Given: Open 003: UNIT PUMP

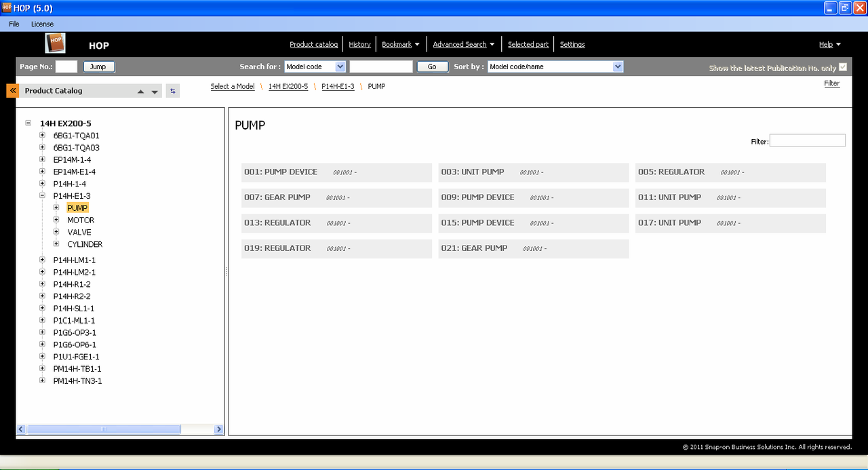Looking at the screenshot, I should click(x=534, y=172).
